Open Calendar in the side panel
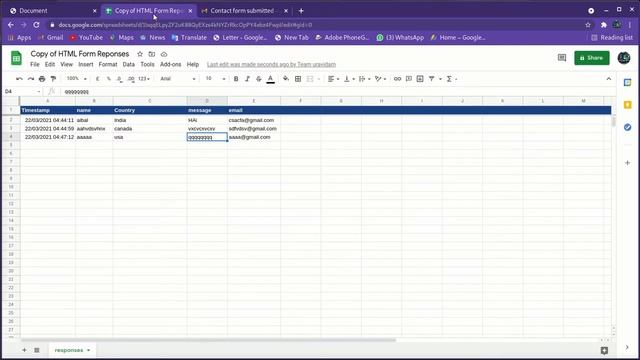 [628, 83]
